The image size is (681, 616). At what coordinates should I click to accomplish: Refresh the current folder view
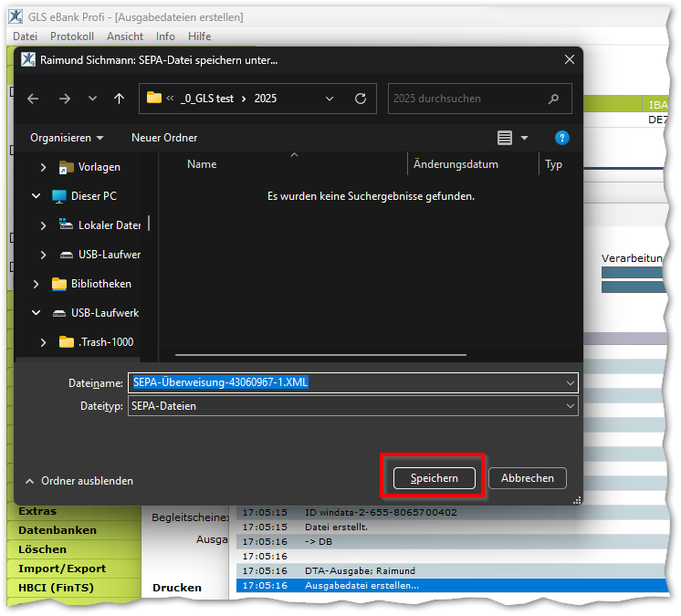pyautogui.click(x=361, y=99)
